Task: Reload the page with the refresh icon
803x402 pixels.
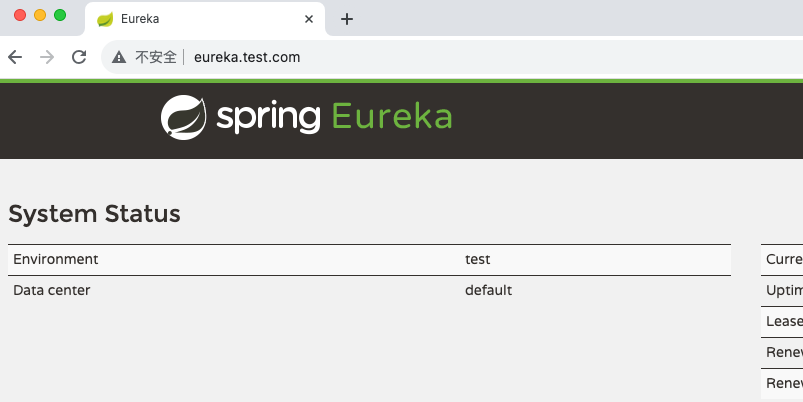Action: pyautogui.click(x=79, y=57)
